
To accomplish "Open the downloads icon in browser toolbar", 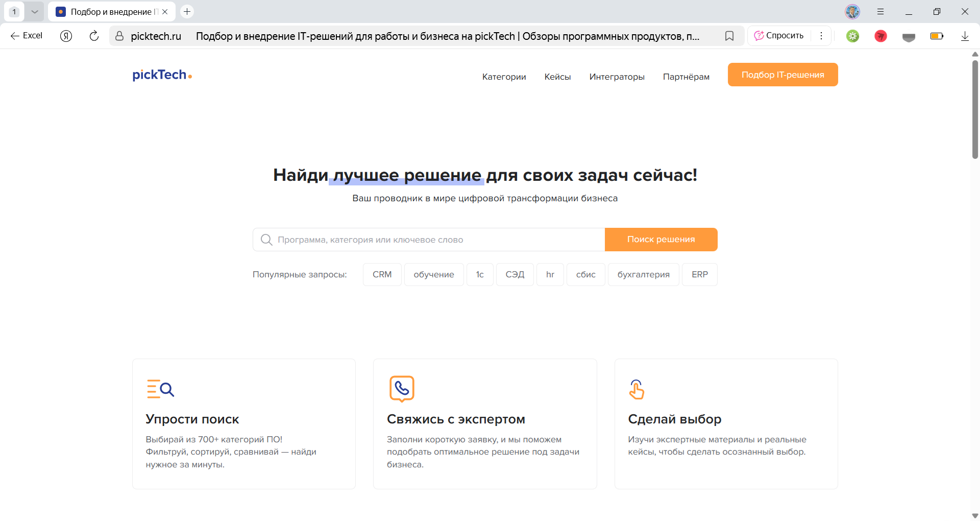I will click(965, 36).
